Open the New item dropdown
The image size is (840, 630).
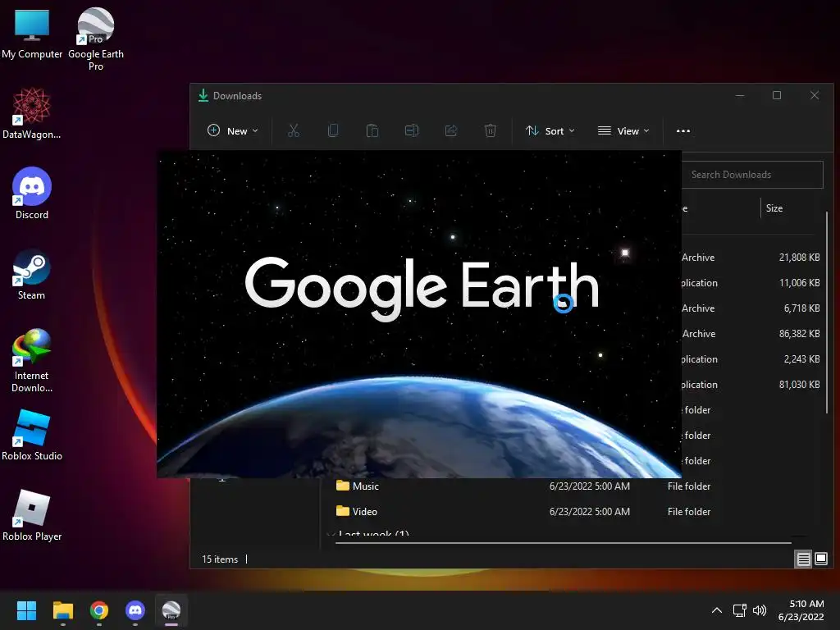coord(232,130)
